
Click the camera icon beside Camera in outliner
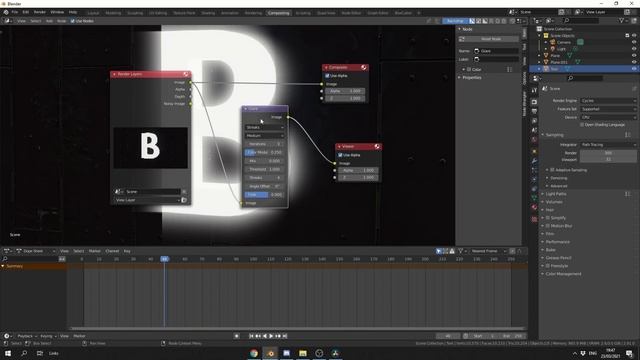point(553,42)
